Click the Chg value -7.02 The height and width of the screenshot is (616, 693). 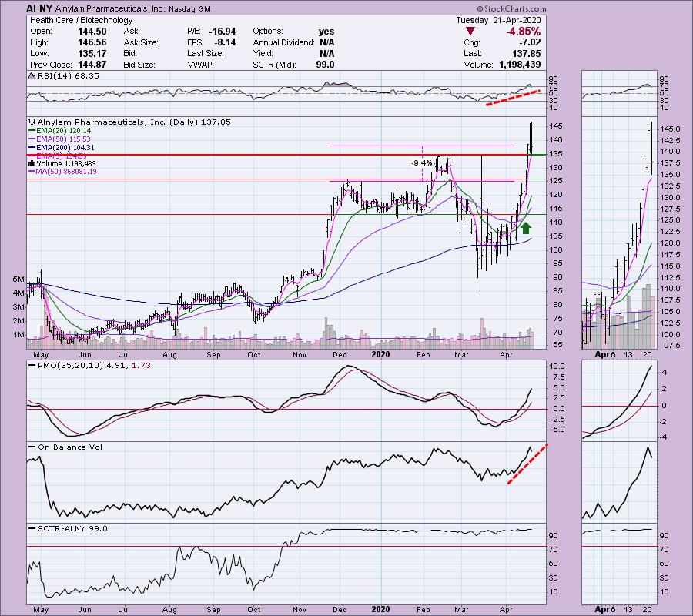click(528, 42)
